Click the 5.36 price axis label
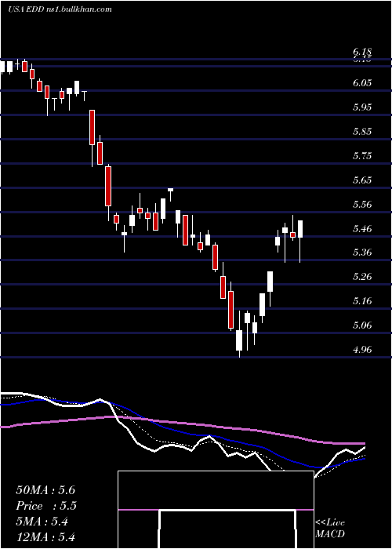Screen dimensions: 392x549 click(362, 253)
